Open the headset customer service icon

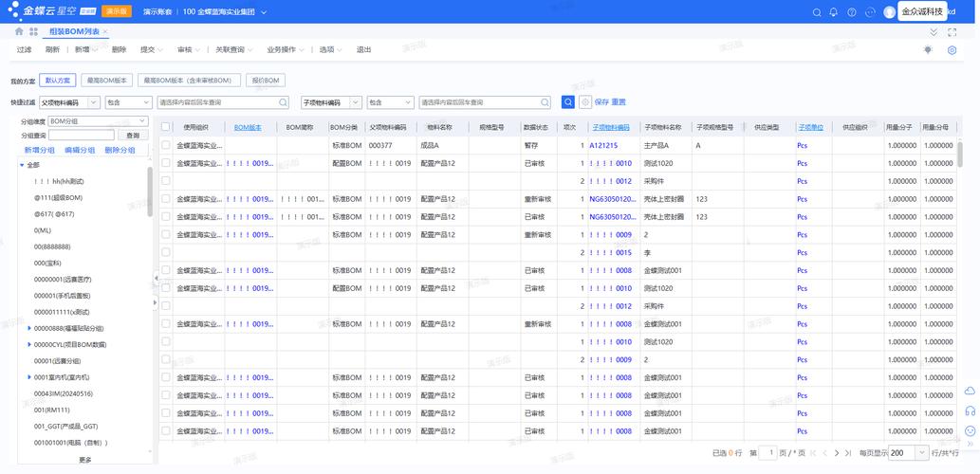[x=970, y=410]
